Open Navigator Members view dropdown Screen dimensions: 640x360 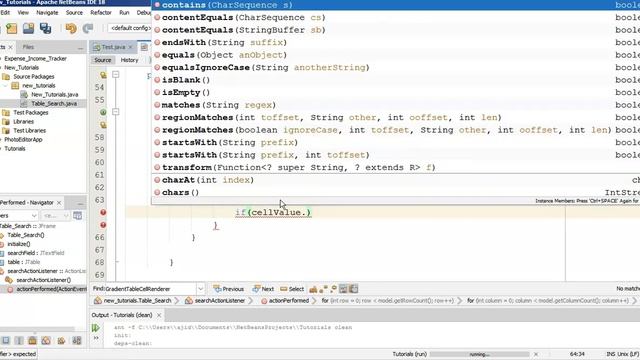pos(19,216)
